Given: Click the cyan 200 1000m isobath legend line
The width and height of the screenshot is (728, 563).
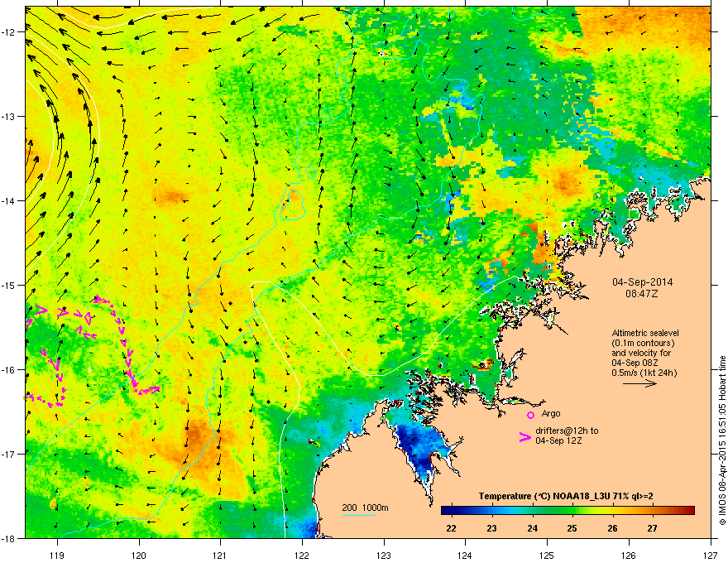Looking at the screenshot, I should point(358,515).
